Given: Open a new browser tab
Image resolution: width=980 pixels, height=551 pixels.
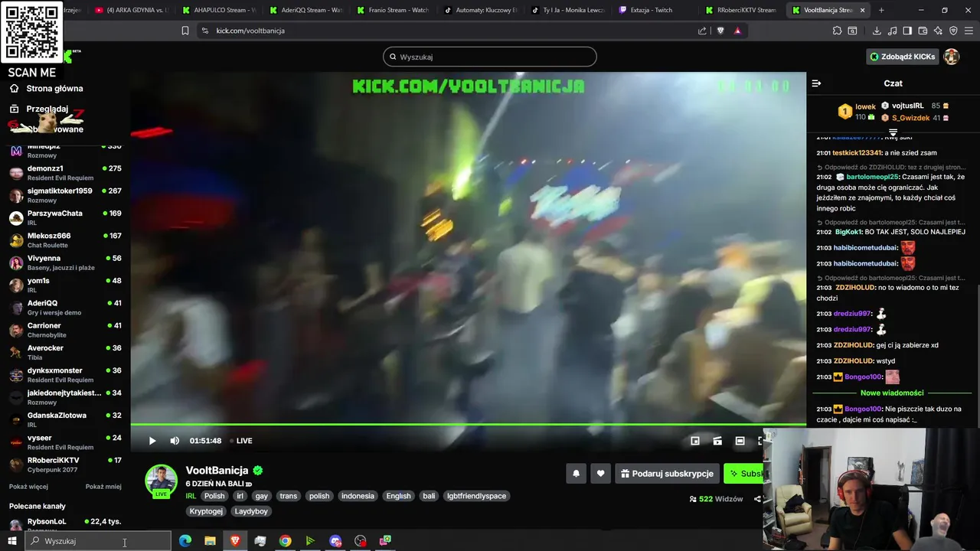Looking at the screenshot, I should (881, 10).
